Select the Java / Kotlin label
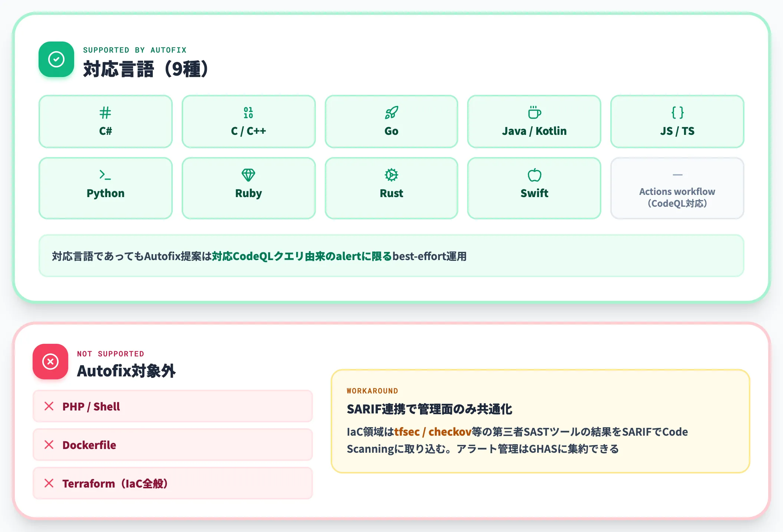 tap(534, 131)
